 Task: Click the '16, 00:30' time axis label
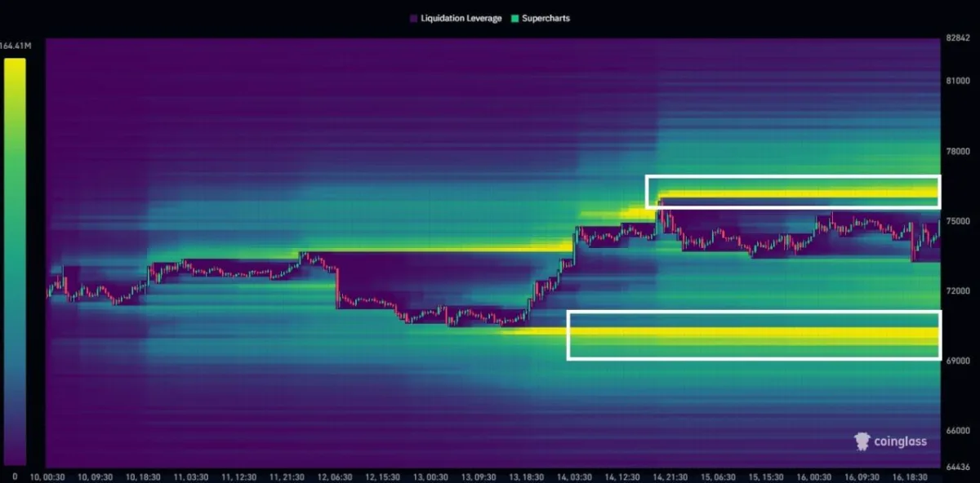(815, 476)
